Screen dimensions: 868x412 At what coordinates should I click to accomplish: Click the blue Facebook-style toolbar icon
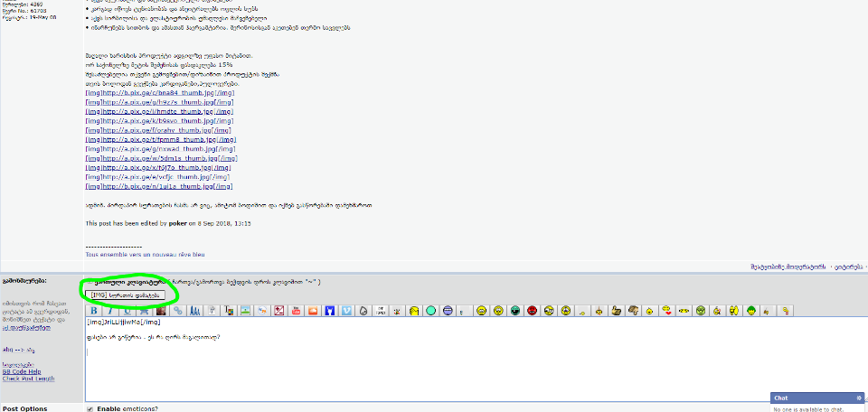click(329, 311)
